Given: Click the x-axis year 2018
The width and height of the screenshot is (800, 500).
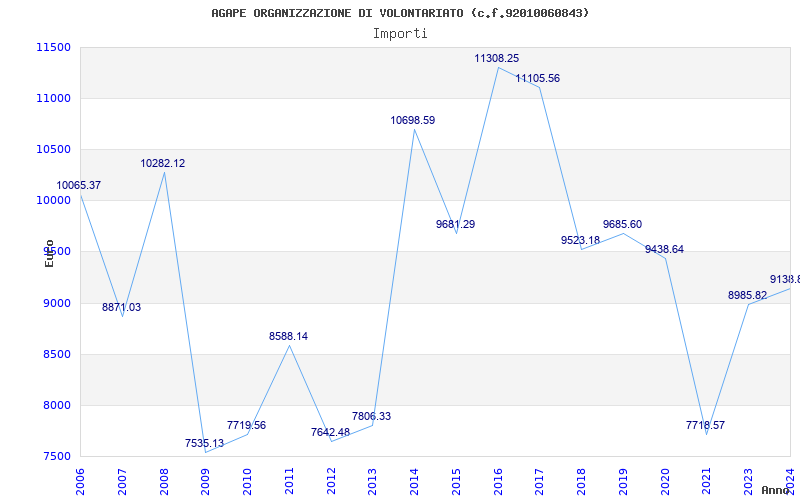Looking at the screenshot, I should 581,482.
